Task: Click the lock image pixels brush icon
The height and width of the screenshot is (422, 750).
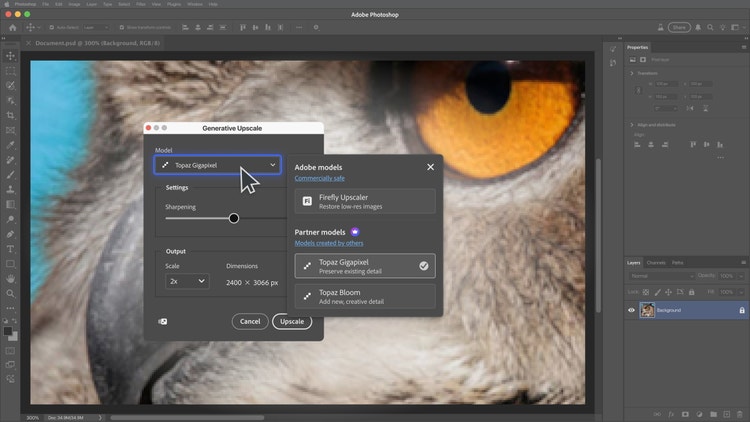Action: 658,292
